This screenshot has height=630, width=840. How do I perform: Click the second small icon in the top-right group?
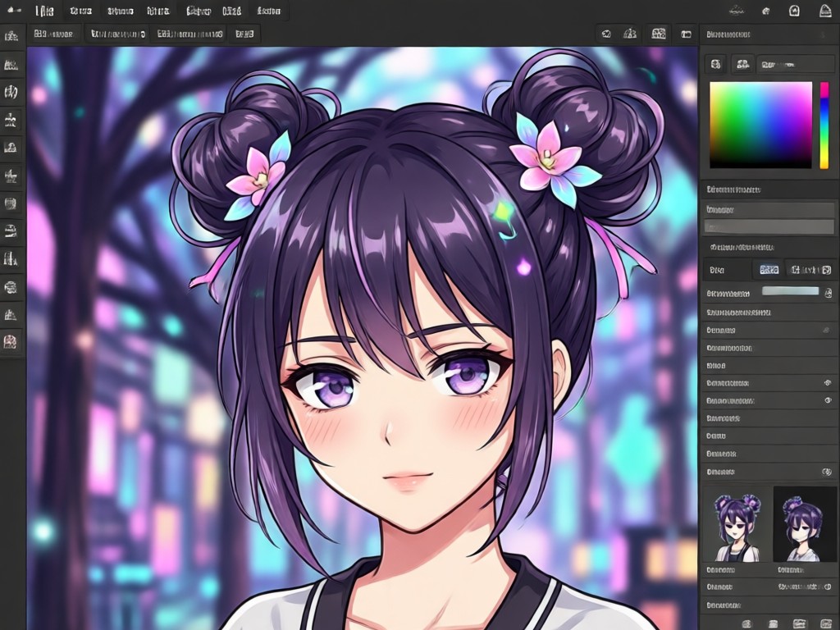tap(766, 11)
